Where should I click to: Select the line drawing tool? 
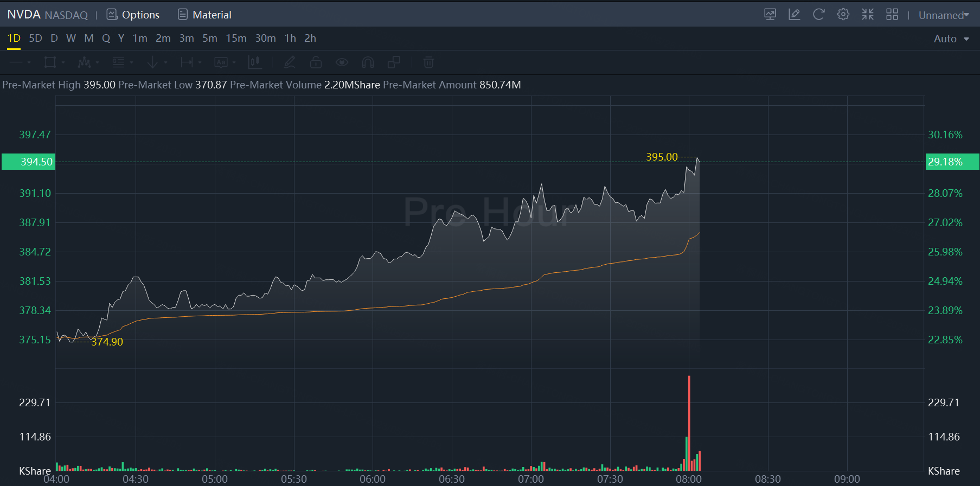click(x=16, y=62)
